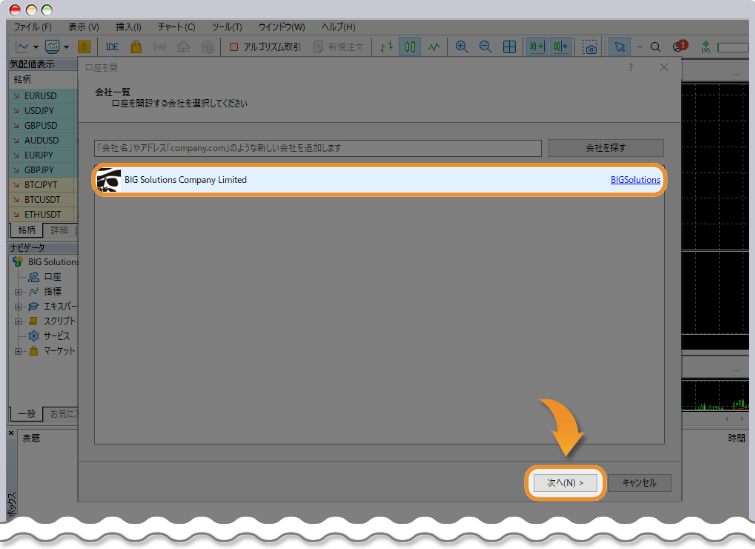Select AUDUSD in Market Watch

tap(43, 141)
